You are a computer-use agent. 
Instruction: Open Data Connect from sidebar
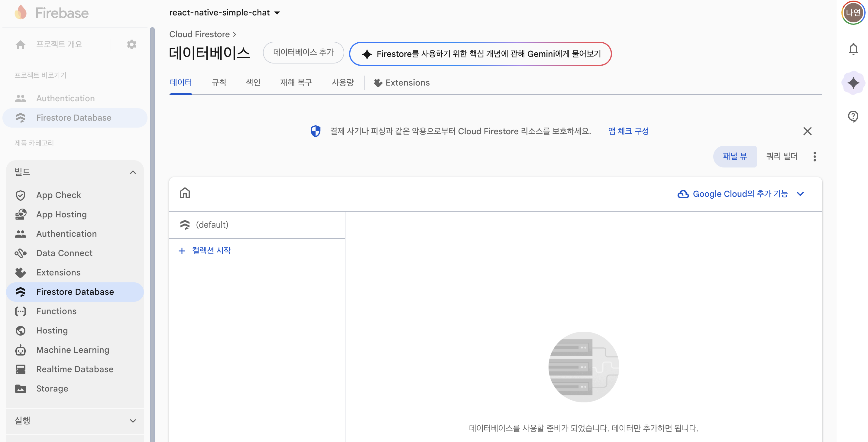(64, 253)
